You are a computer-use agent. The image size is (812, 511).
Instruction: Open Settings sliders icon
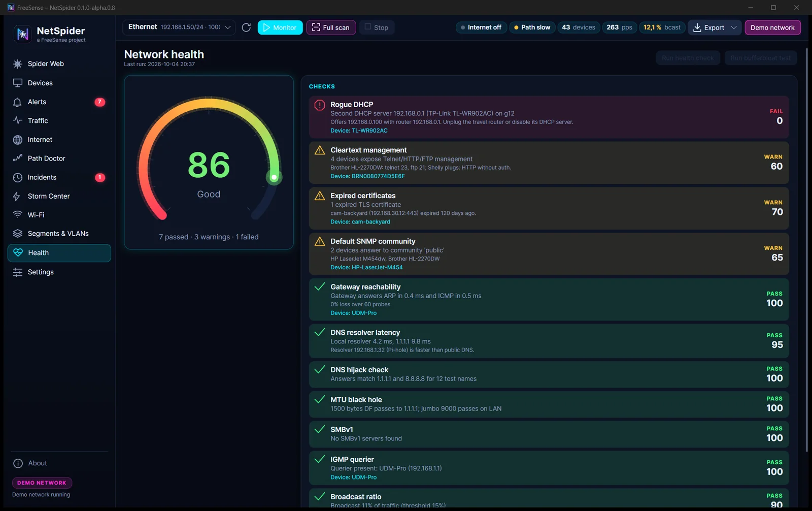point(18,272)
